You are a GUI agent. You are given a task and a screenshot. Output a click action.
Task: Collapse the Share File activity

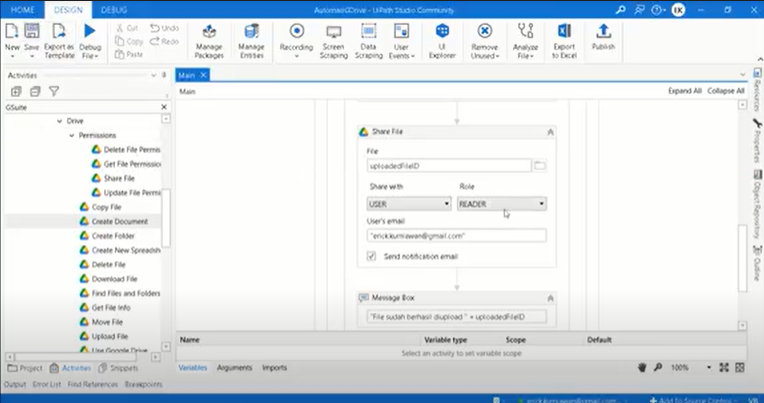coord(549,132)
